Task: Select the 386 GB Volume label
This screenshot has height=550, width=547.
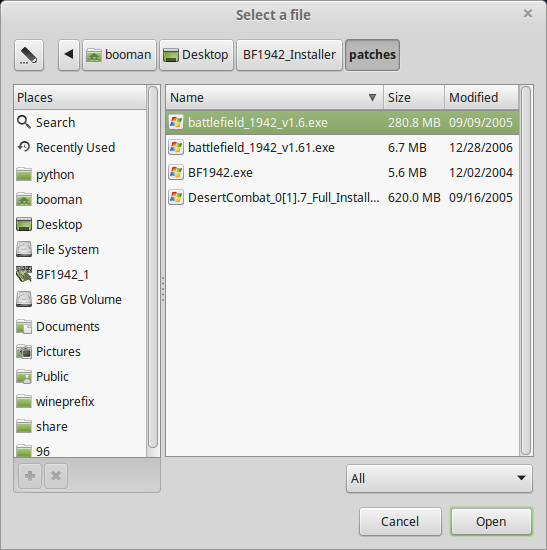Action: click(x=79, y=300)
